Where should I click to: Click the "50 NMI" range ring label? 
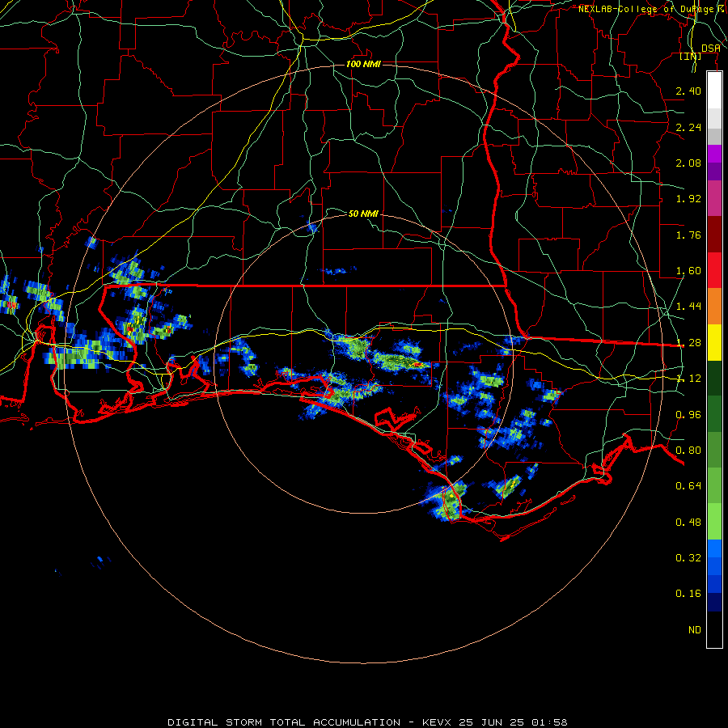[x=363, y=214]
